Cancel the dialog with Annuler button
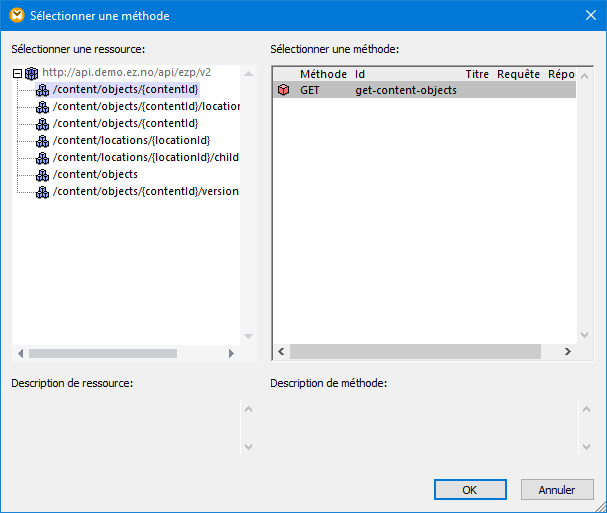The height and width of the screenshot is (513, 607). 557,490
